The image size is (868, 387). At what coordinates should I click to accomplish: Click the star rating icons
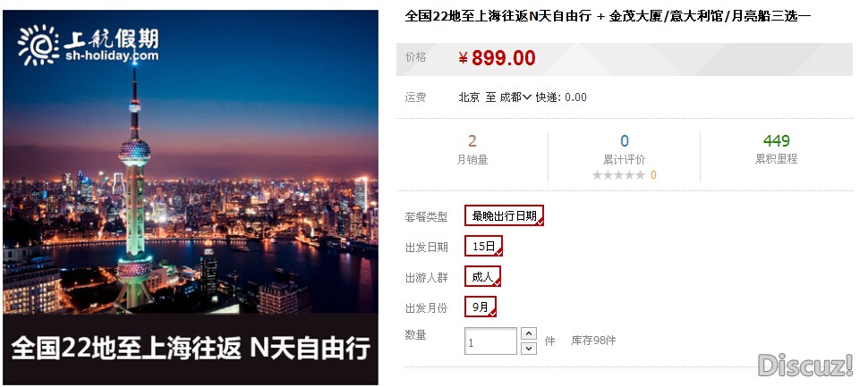click(x=618, y=175)
